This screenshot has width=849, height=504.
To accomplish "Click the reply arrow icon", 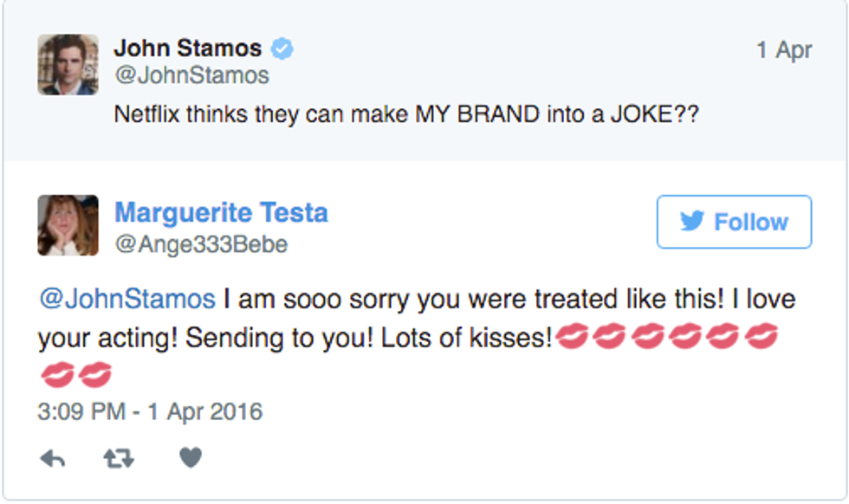I will 53,459.
